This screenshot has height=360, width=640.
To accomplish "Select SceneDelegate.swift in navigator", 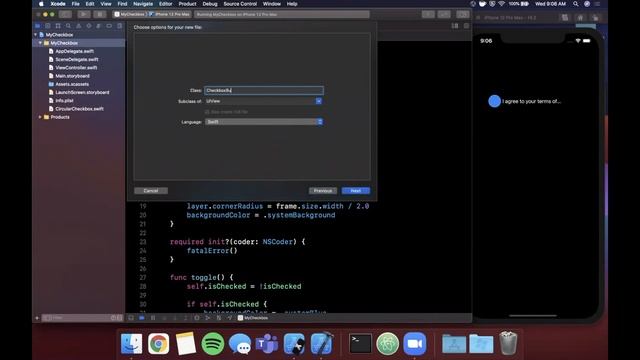I will coord(77,60).
